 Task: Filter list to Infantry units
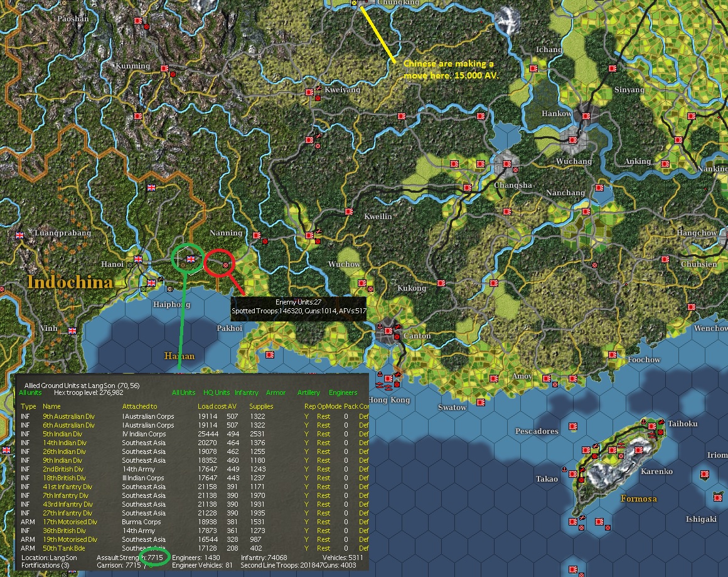pyautogui.click(x=247, y=392)
